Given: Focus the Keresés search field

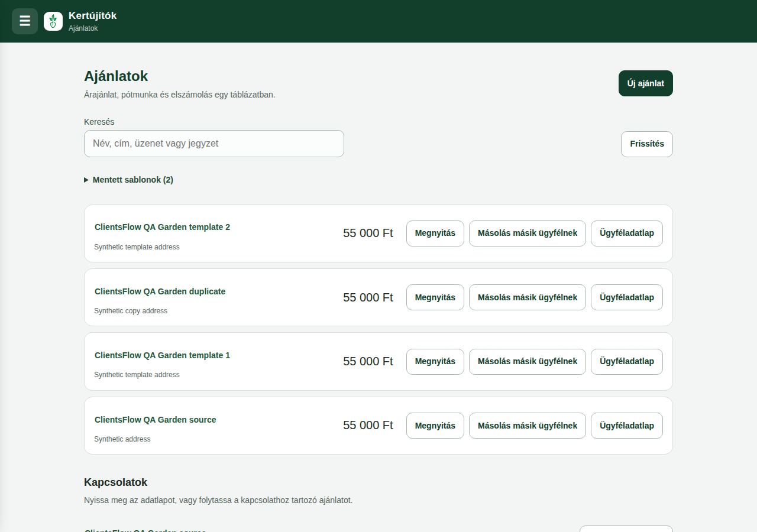Looking at the screenshot, I should 214,144.
